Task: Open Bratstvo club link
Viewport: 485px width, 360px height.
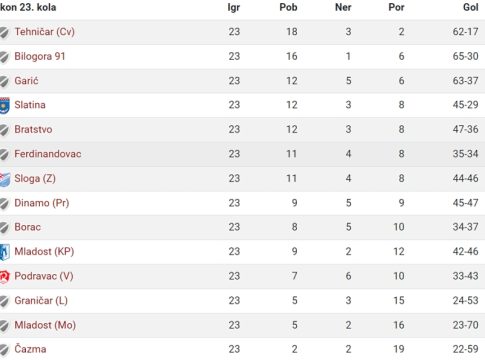Action: 33,129
